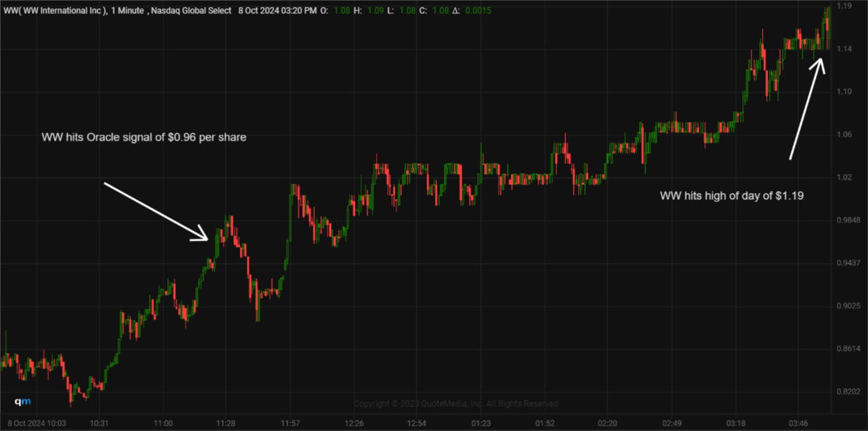Image resolution: width=868 pixels, height=431 pixels.
Task: Click the 'Nasdaq Global Select' exchange label
Action: pyautogui.click(x=192, y=11)
